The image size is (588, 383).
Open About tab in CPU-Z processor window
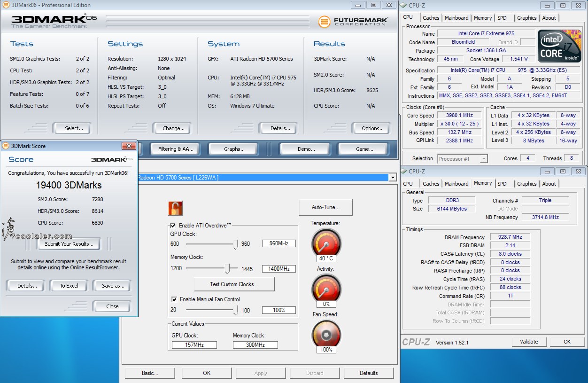point(549,18)
